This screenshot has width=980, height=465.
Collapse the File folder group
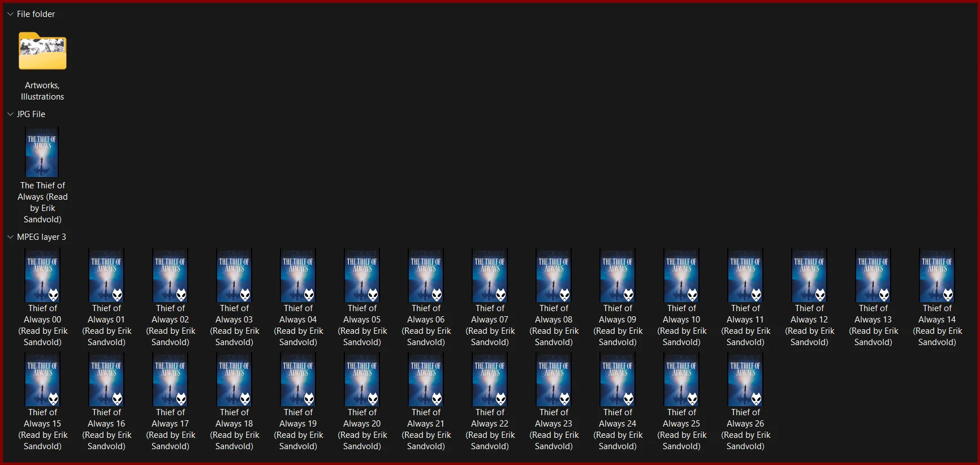tap(10, 14)
